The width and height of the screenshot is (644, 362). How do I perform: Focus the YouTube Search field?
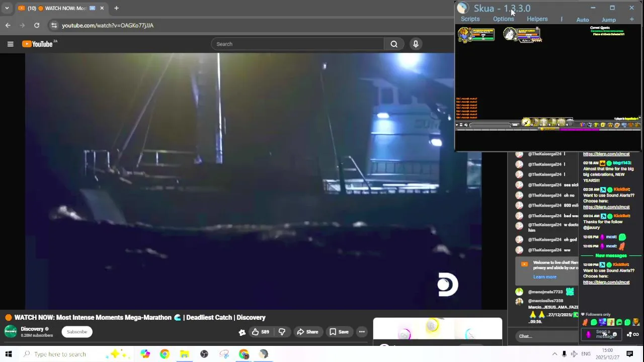(297, 44)
